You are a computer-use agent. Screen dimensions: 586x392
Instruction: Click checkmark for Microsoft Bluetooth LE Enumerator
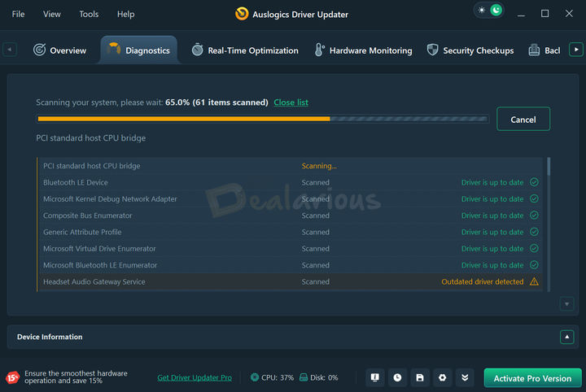[x=534, y=264]
